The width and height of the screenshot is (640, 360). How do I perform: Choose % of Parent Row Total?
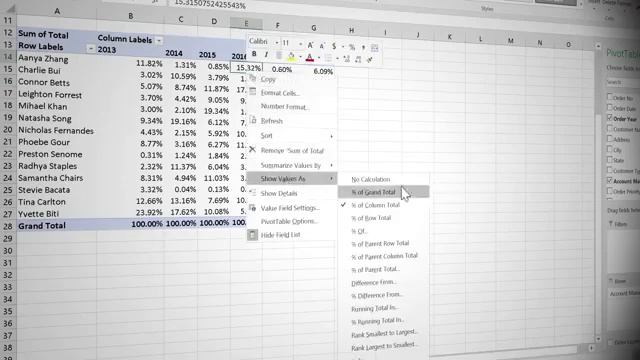tap(383, 243)
